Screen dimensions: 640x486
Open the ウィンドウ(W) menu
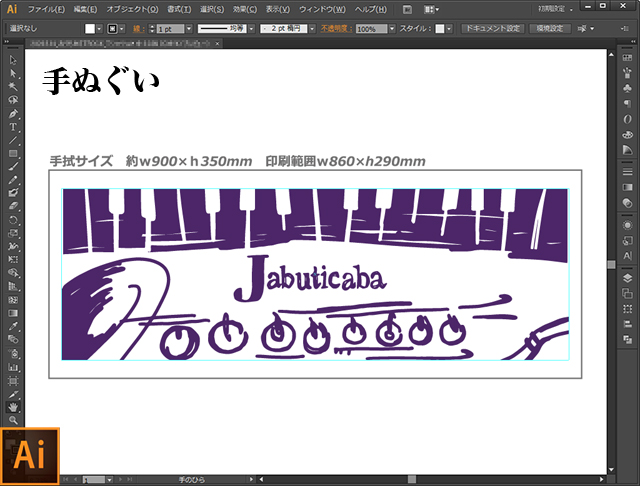322,9
